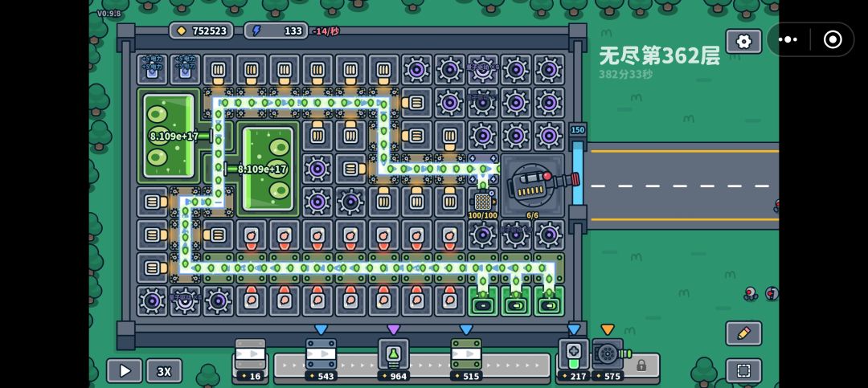Open the pencil edit mode button
The height and width of the screenshot is (388, 868).
click(743, 333)
